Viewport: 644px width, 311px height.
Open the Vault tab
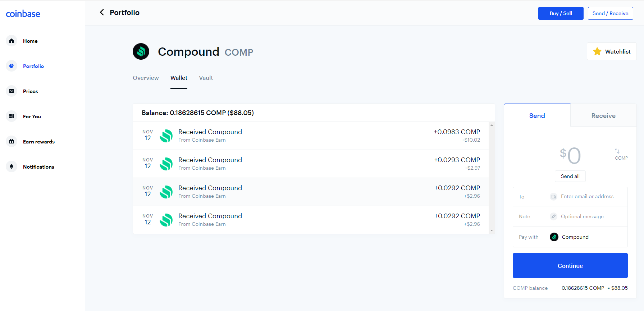[x=206, y=78]
